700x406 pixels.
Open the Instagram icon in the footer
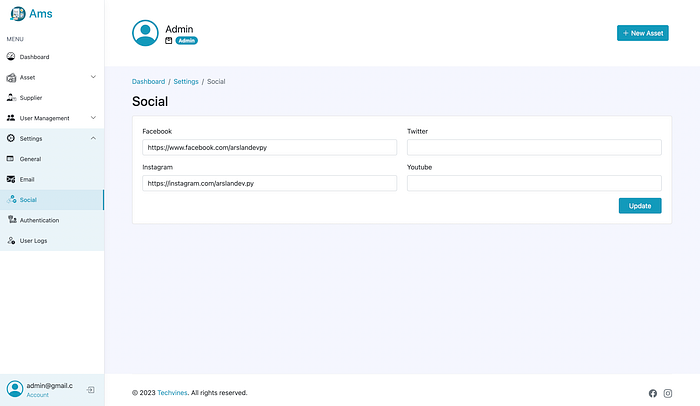[x=668, y=393]
